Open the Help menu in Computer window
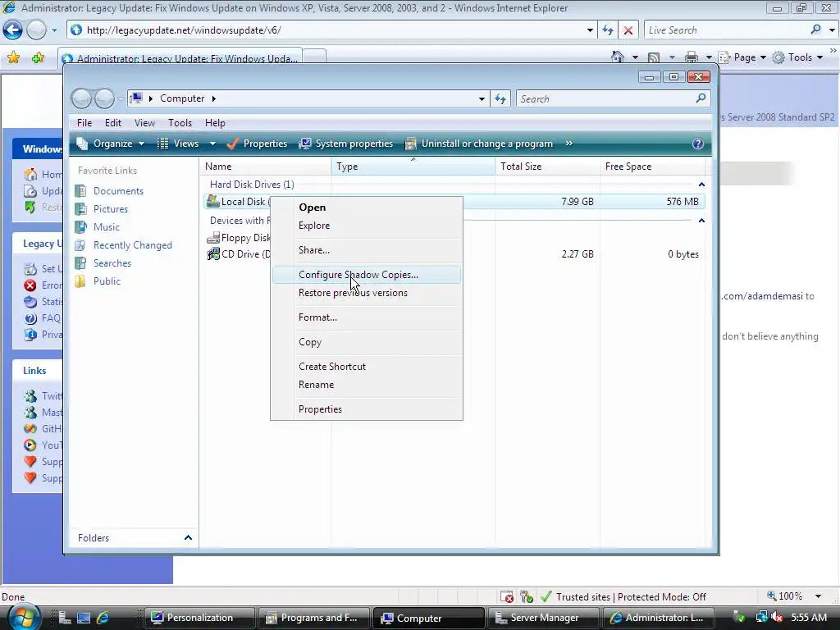This screenshot has width=840, height=630. (x=215, y=123)
